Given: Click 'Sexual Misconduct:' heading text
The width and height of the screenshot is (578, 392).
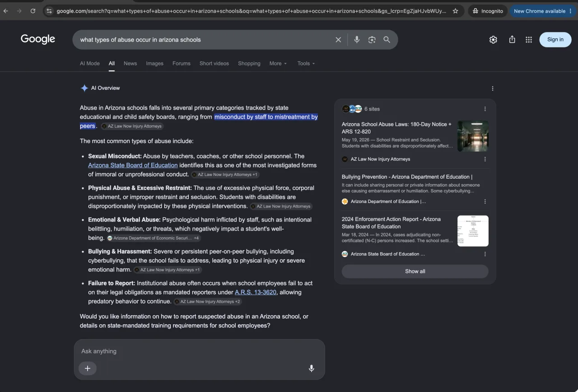Looking at the screenshot, I should [115, 156].
